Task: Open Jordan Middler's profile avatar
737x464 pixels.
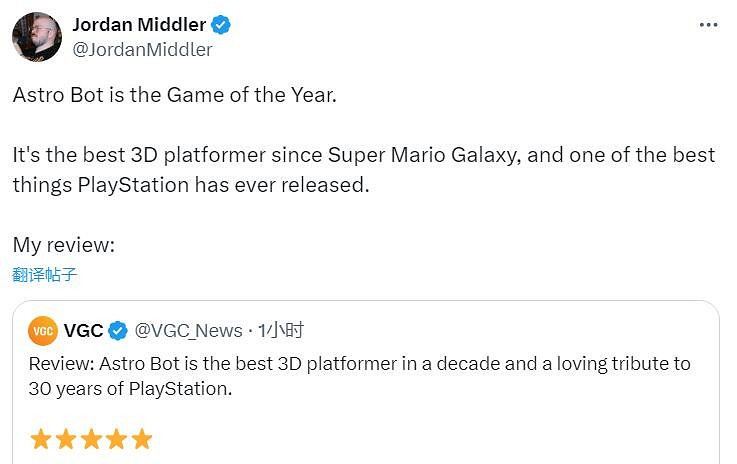Action: 37,37
